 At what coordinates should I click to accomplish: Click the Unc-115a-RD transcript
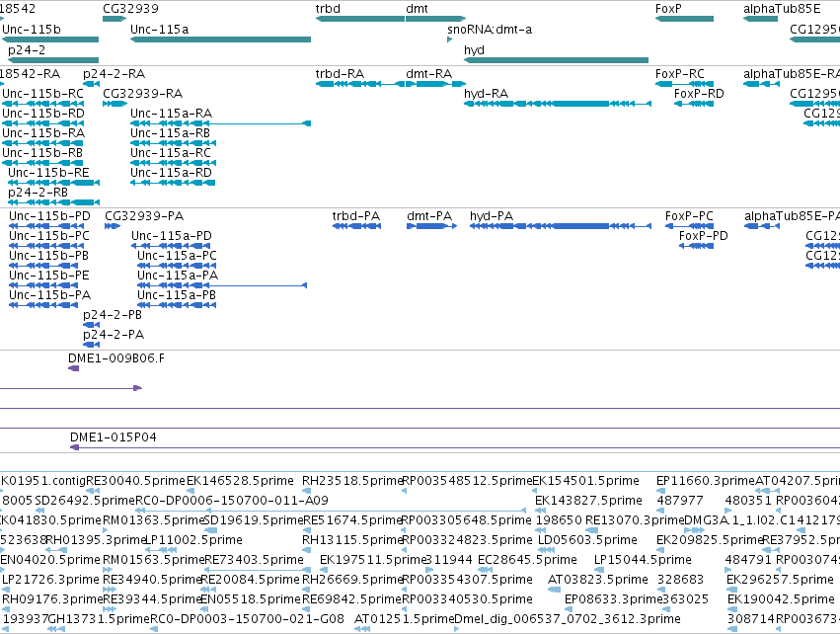coord(173,183)
